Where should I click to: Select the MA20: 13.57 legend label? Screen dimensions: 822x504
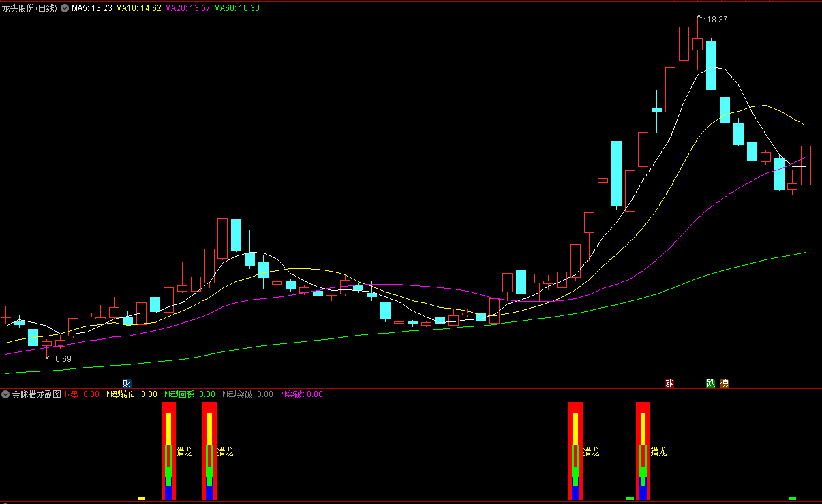click(x=188, y=8)
